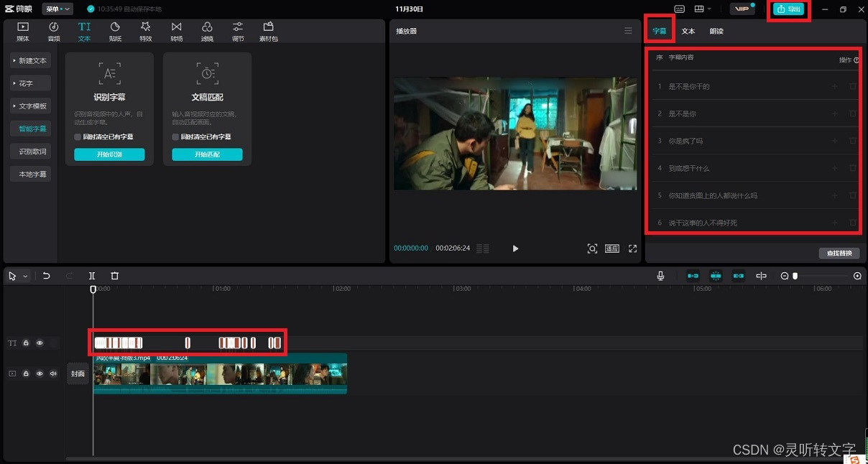Viewport: 868px width, 464px height.
Task: Click the 查找替换 find and replace button
Action: click(839, 253)
